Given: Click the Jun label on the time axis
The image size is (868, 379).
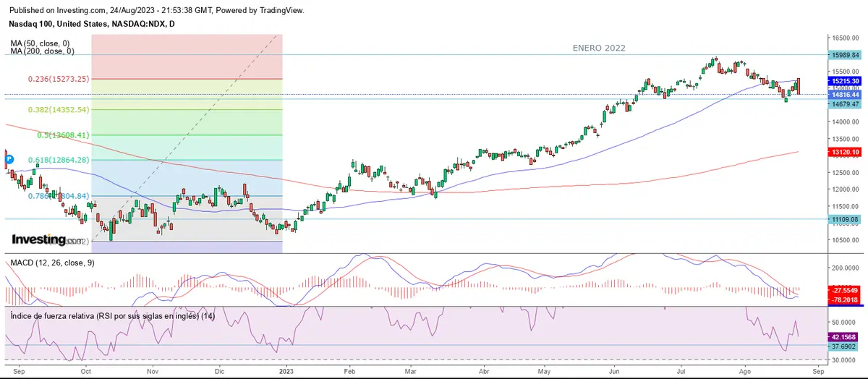Looking at the screenshot, I should point(613,371).
